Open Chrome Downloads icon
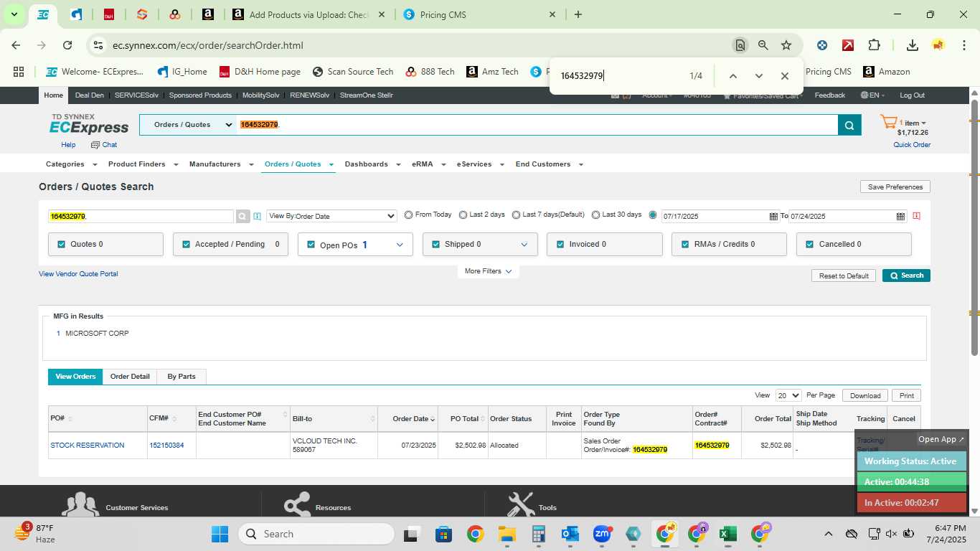Viewport: 980px width, 551px height. [912, 45]
